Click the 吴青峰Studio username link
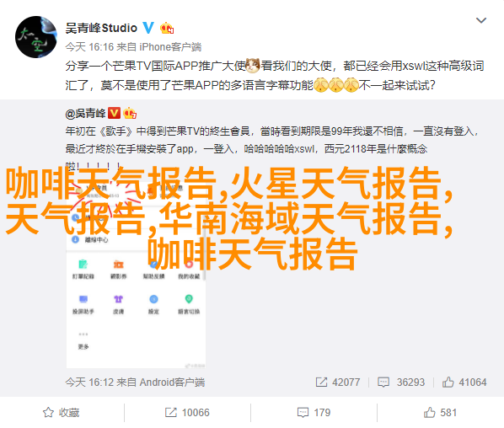The image size is (504, 428). click(101, 29)
